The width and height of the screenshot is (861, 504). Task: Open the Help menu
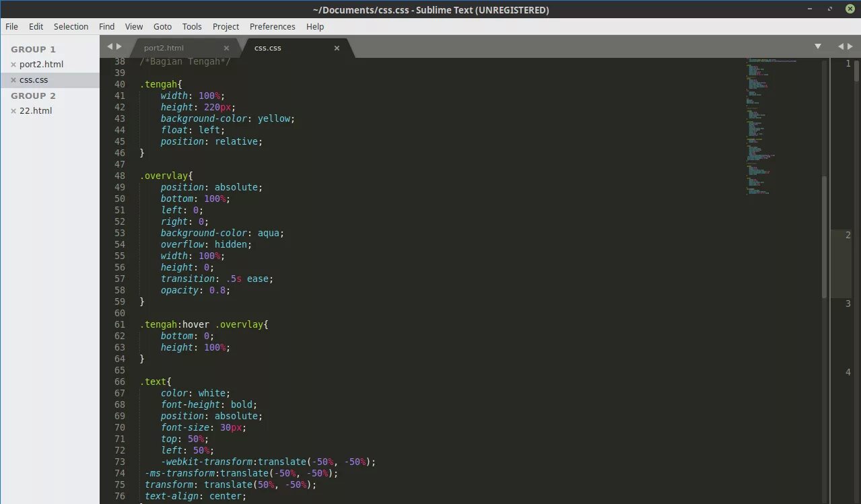315,26
